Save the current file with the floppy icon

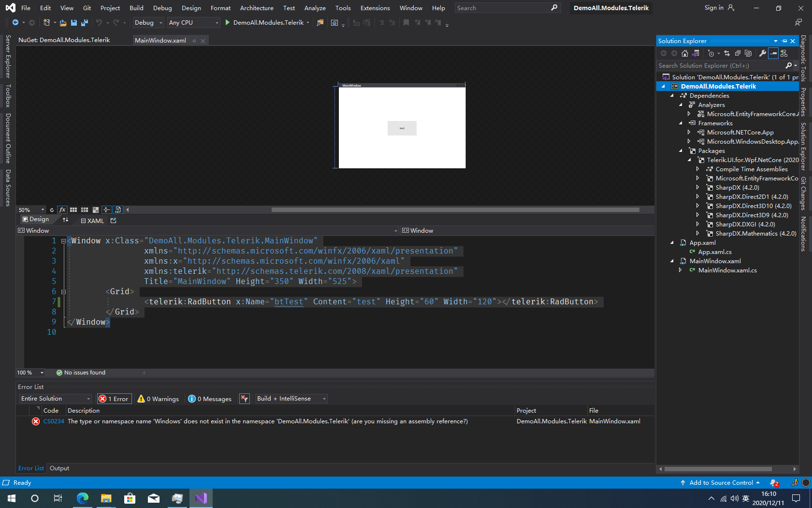[74, 23]
